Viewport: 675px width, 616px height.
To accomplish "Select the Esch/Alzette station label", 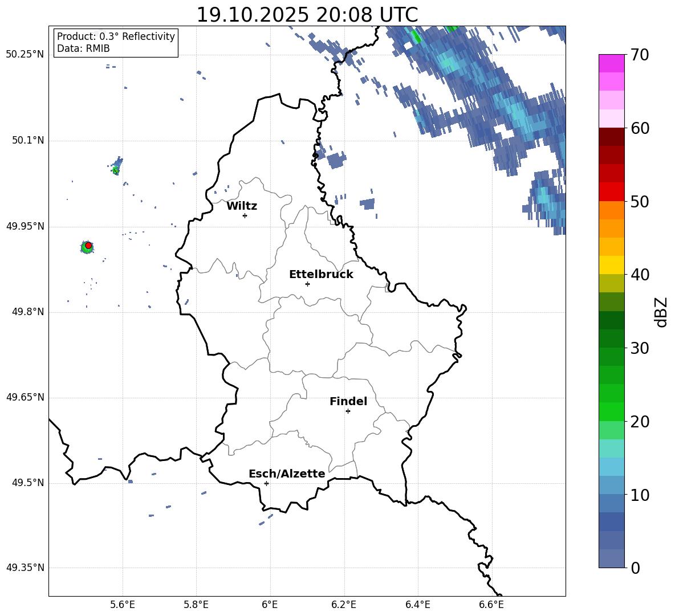I will 287,474.
